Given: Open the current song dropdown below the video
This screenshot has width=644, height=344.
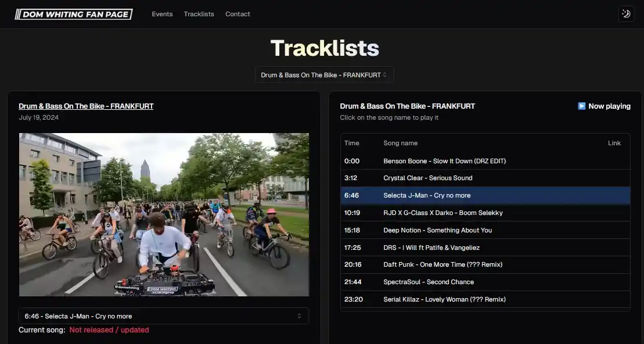Looking at the screenshot, I should 163,316.
